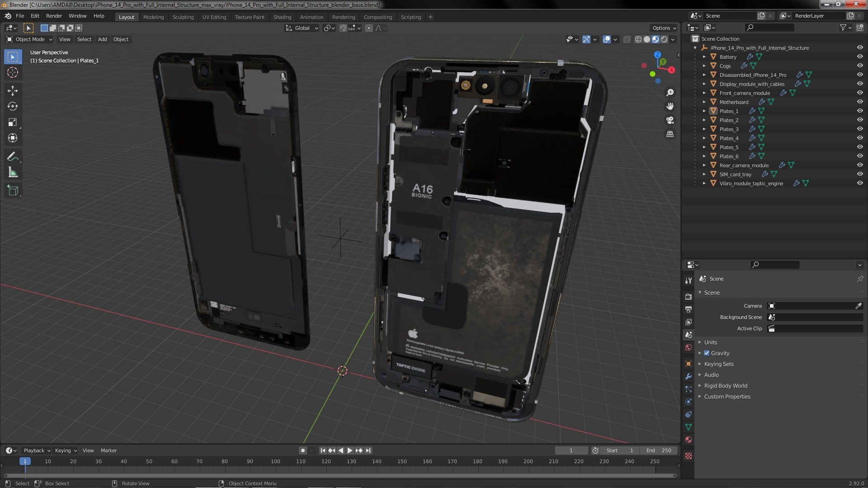Open the Object properties tab

(x=689, y=364)
